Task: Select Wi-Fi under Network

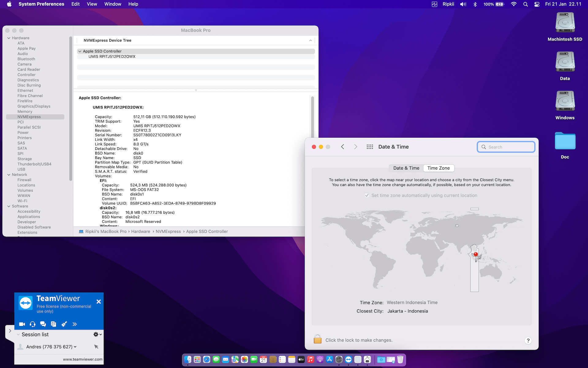Action: (22, 201)
